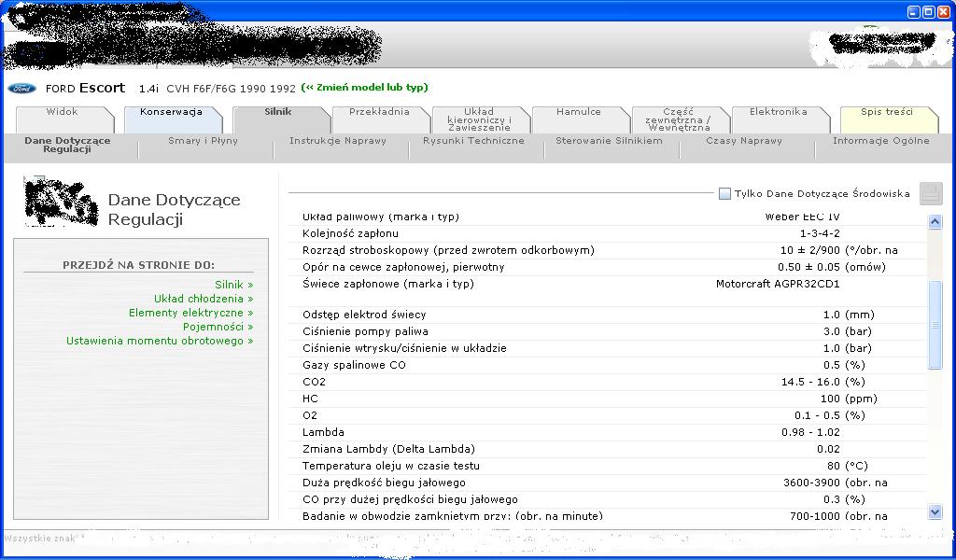Click the printer icon beside the checkbox
Image resolution: width=956 pixels, height=560 pixels.
[930, 193]
